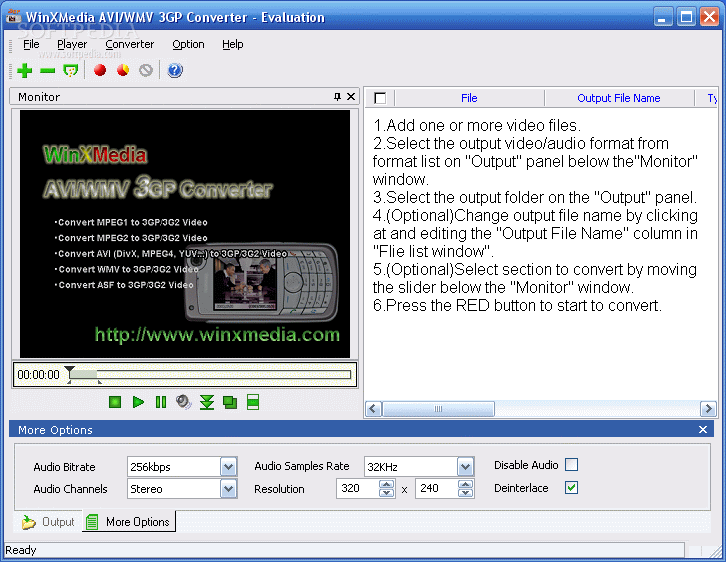Close the More Options panel
Image resolution: width=726 pixels, height=562 pixels.
coord(703,430)
